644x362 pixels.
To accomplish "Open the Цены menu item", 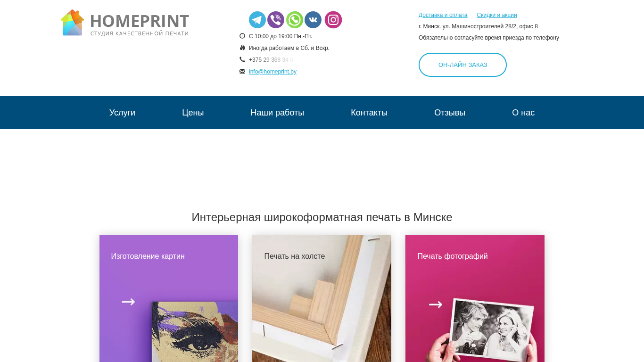I will (193, 113).
